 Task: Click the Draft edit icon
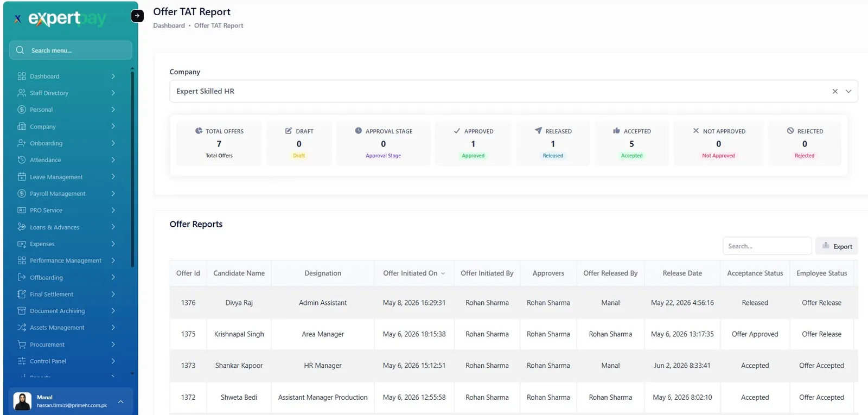tap(289, 131)
